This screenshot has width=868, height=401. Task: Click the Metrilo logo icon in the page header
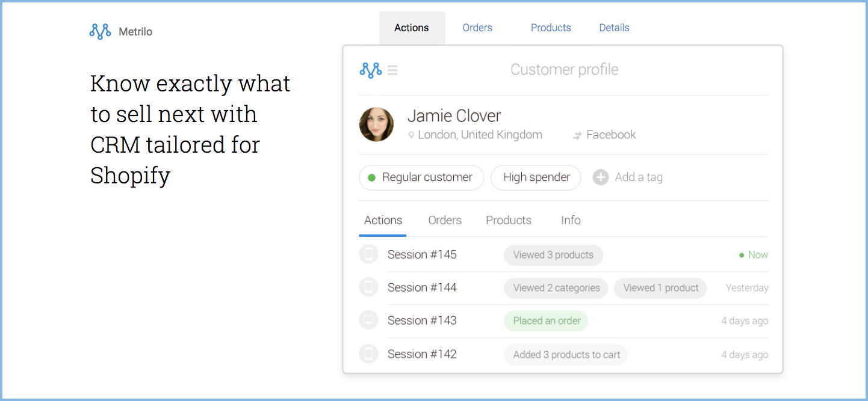click(x=100, y=31)
